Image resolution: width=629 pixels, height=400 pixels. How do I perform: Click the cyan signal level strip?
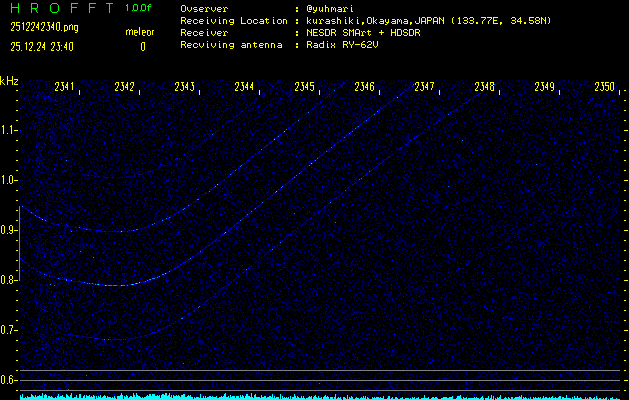pyautogui.click(x=320, y=396)
